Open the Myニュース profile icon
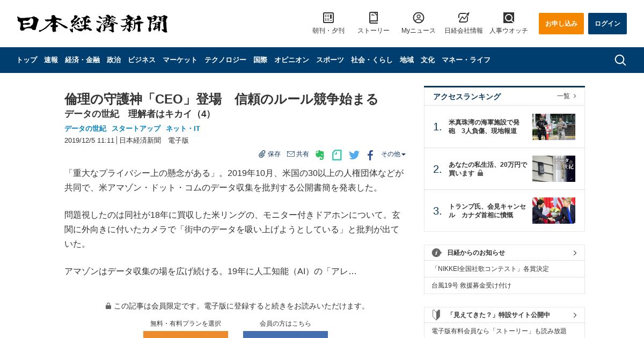The image size is (644, 338). (419, 18)
